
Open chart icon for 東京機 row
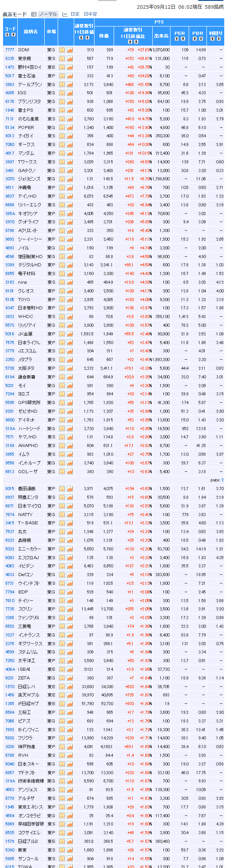pyautogui.click(x=70, y=59)
